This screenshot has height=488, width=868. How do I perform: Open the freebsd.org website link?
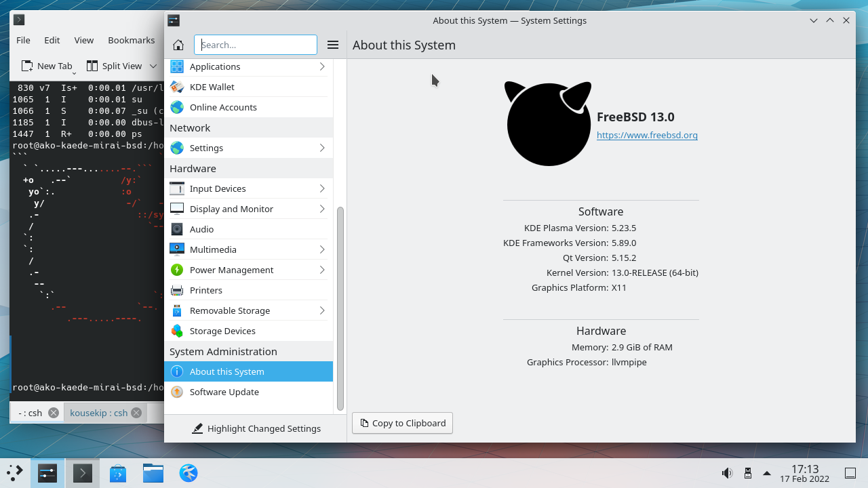[647, 135]
